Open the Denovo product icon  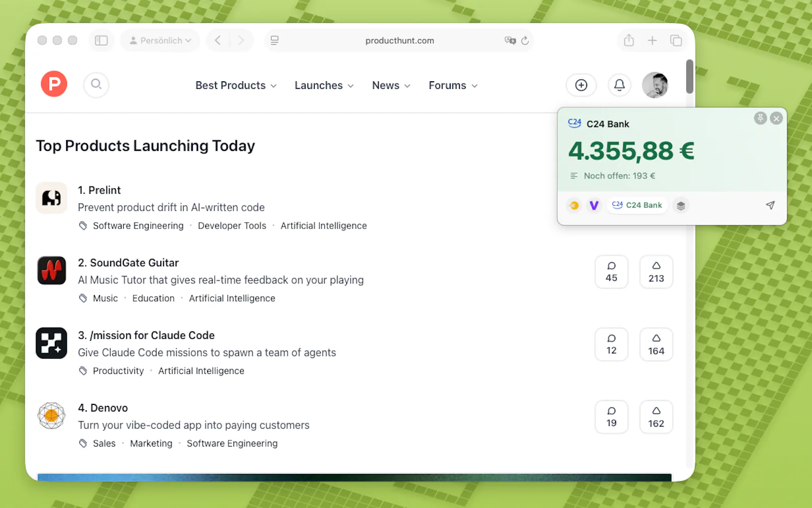[51, 416]
